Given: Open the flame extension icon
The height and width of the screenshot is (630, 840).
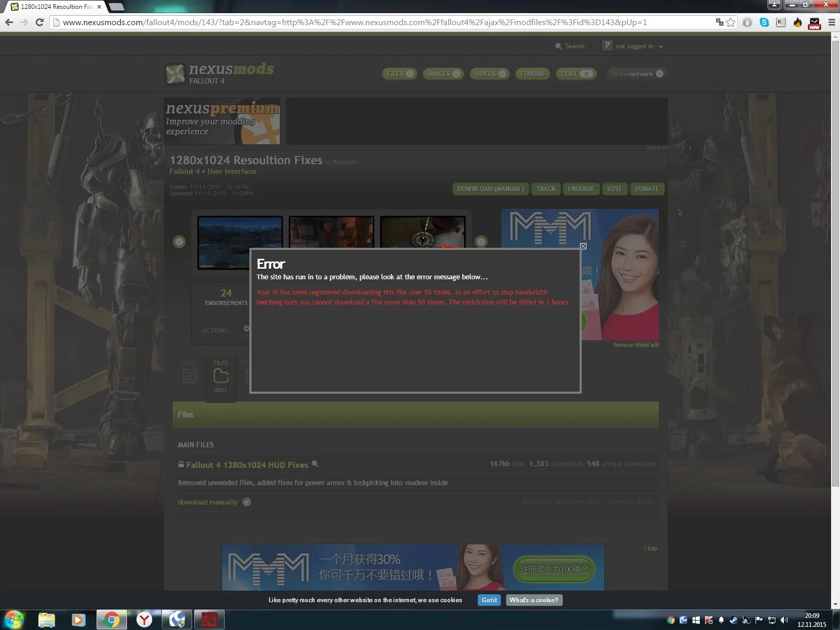Looking at the screenshot, I should (x=797, y=22).
